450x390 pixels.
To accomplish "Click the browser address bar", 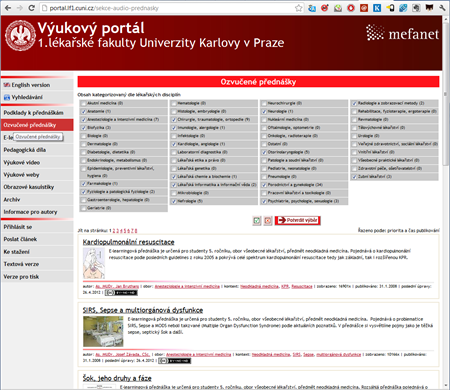I will [x=167, y=8].
